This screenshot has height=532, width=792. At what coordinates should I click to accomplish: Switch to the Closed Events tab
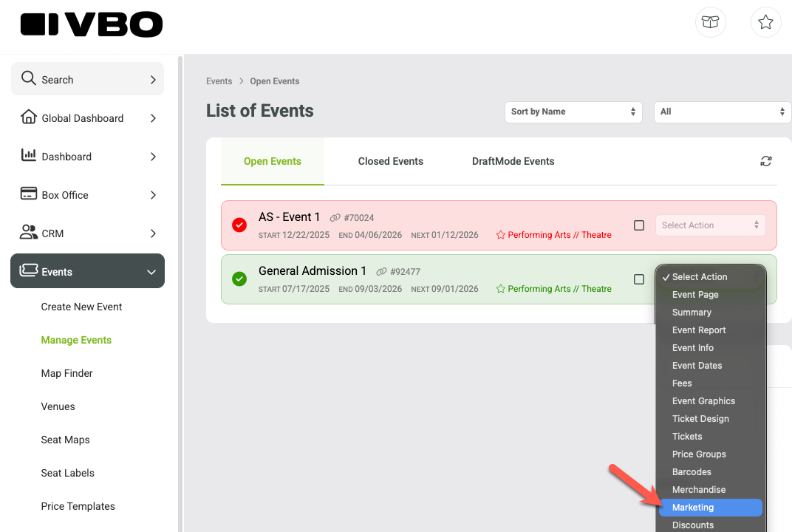click(390, 161)
